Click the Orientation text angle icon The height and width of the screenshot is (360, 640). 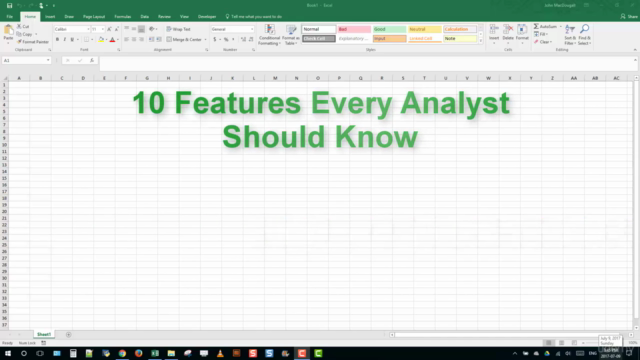[151, 29]
